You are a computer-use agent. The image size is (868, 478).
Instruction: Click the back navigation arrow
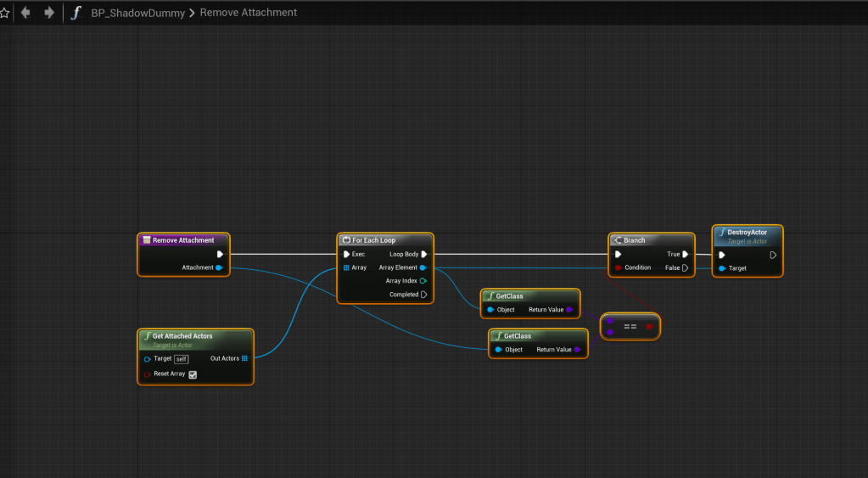point(25,13)
